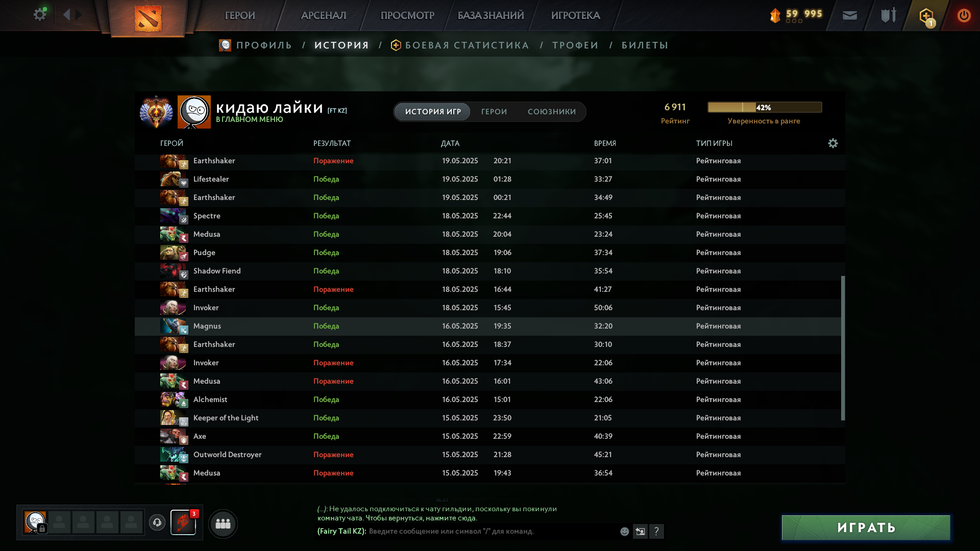The height and width of the screenshot is (551, 980).
Task: Switch to the БИЛЕТЫ tab
Action: click(x=645, y=45)
